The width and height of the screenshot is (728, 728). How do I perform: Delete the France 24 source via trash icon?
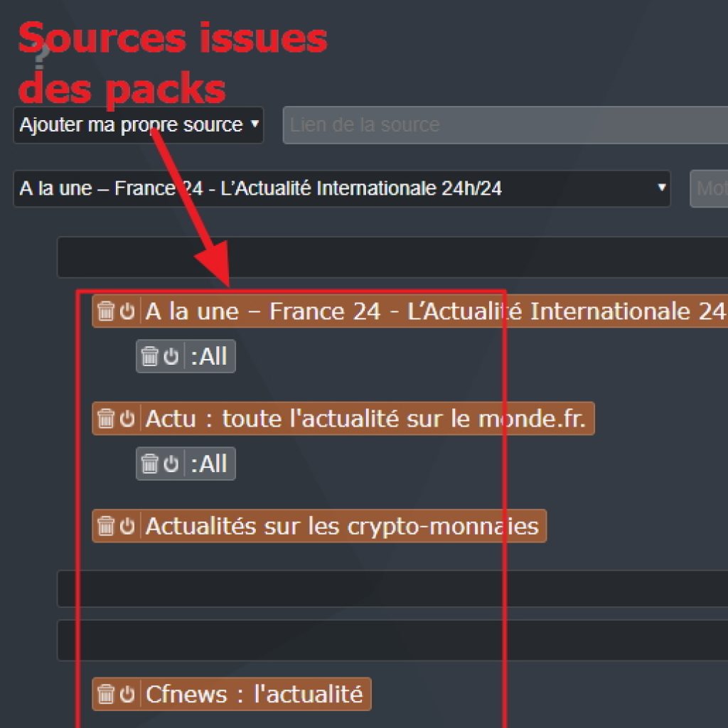point(106,311)
